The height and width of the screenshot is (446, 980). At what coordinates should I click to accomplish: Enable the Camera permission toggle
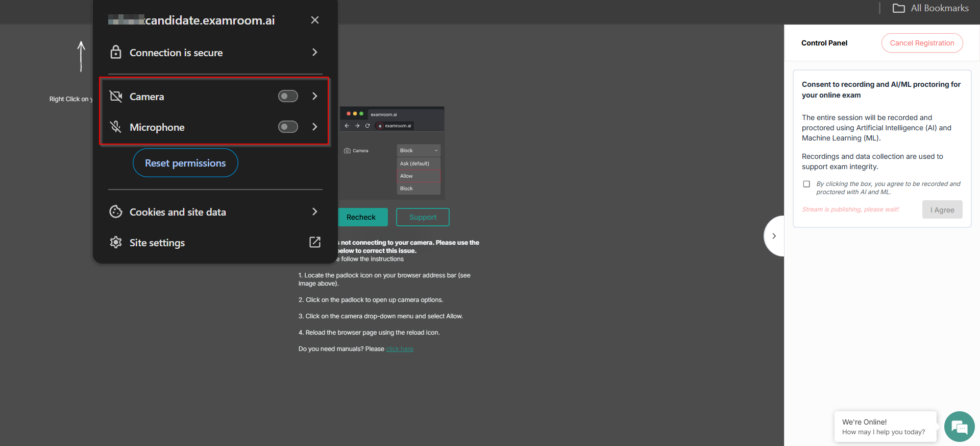point(288,96)
